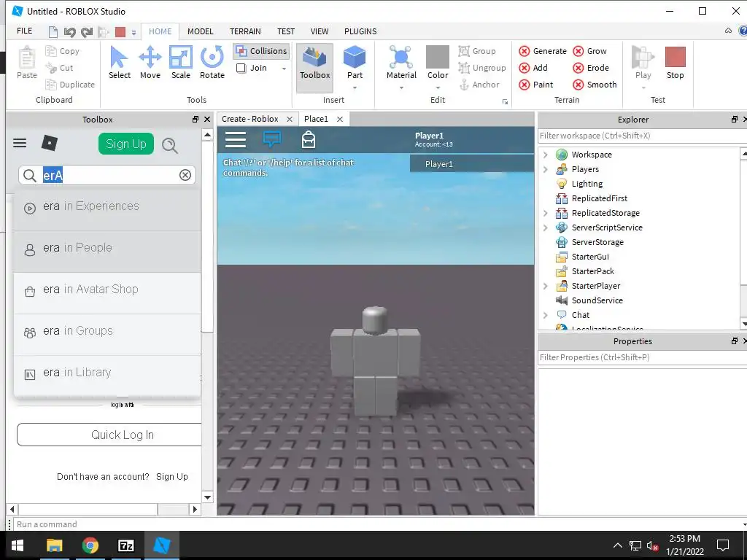
Task: Open the Join dropdown arrow
Action: [284, 69]
